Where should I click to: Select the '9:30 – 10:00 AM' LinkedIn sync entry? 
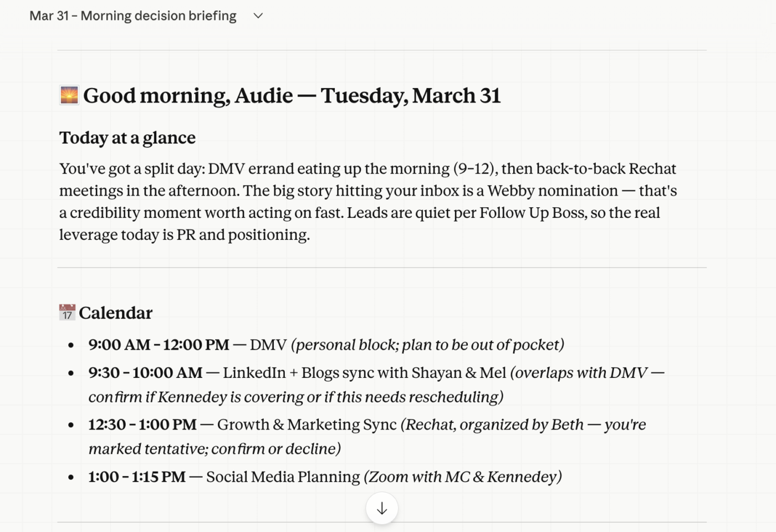click(376, 385)
